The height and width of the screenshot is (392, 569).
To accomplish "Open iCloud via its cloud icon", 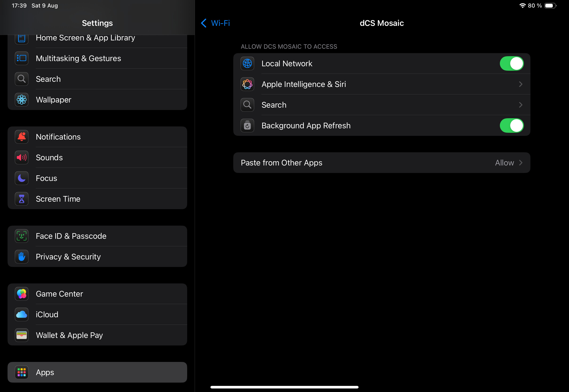I will tap(22, 314).
